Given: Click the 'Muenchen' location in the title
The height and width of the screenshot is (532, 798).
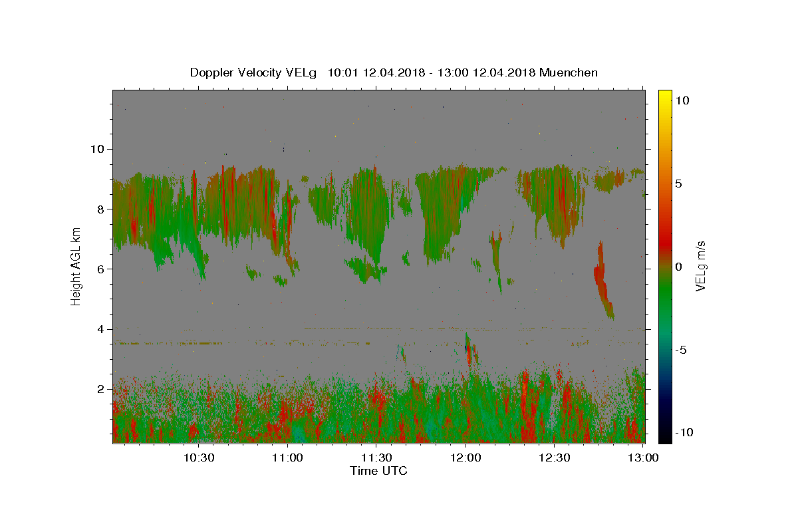Looking at the screenshot, I should tap(569, 72).
